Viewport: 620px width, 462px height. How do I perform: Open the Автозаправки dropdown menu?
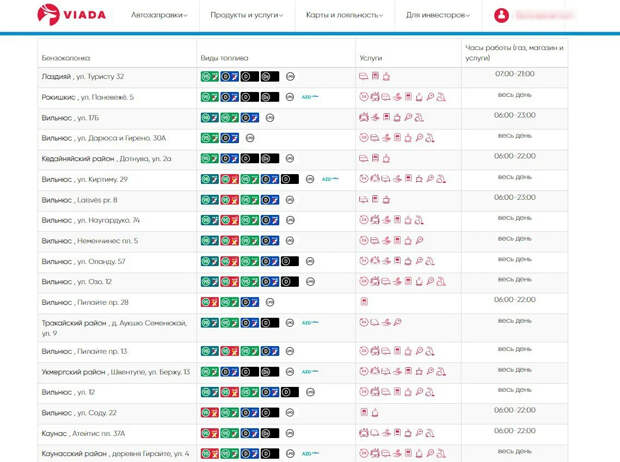159,15
